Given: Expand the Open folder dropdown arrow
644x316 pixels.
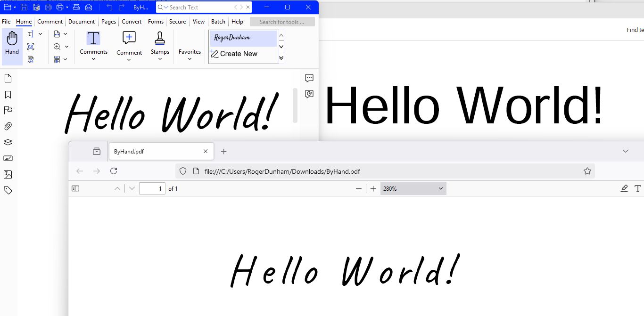Looking at the screenshot, I should point(15,8).
